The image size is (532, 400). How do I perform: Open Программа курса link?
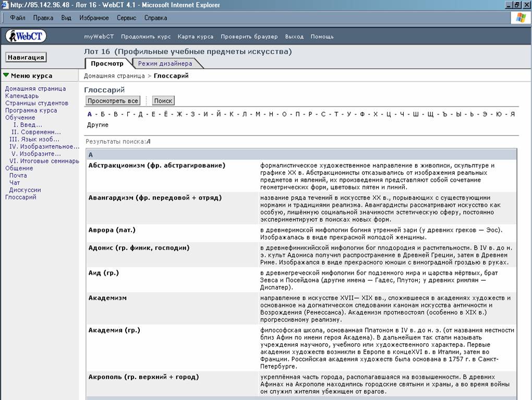point(31,110)
